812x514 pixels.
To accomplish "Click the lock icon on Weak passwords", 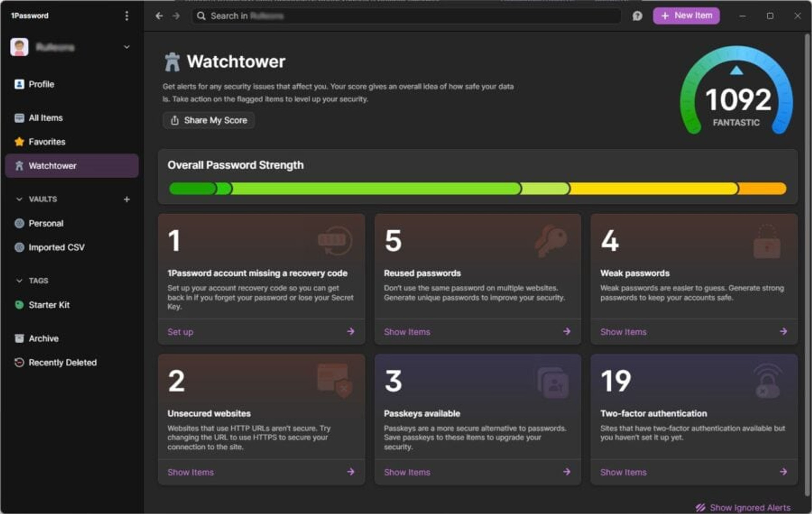I will tap(767, 241).
